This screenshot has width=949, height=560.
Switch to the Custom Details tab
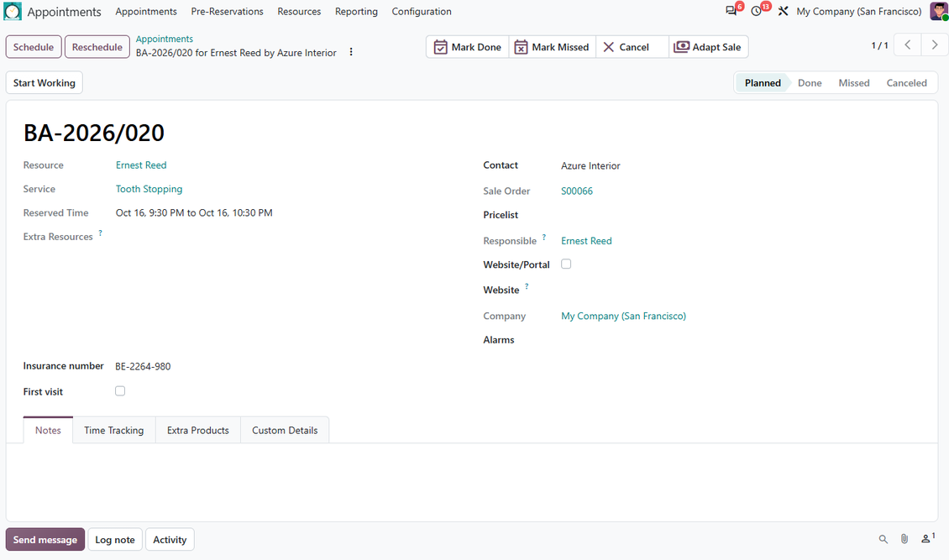[x=285, y=430]
